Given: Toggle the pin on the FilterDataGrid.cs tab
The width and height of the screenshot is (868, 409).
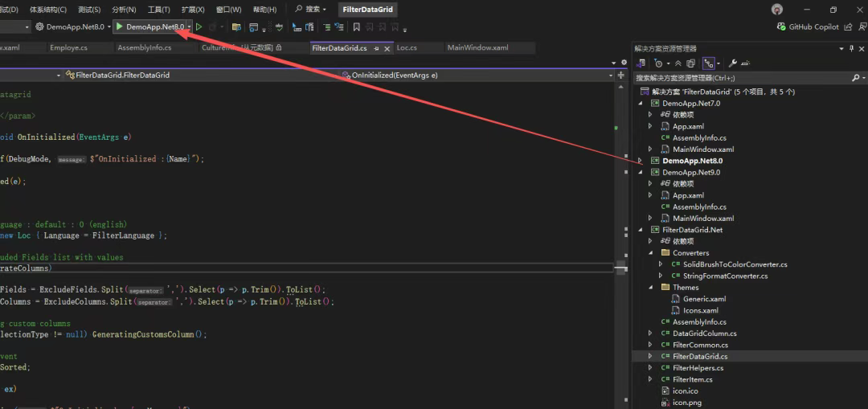Looking at the screenshot, I should (376, 49).
